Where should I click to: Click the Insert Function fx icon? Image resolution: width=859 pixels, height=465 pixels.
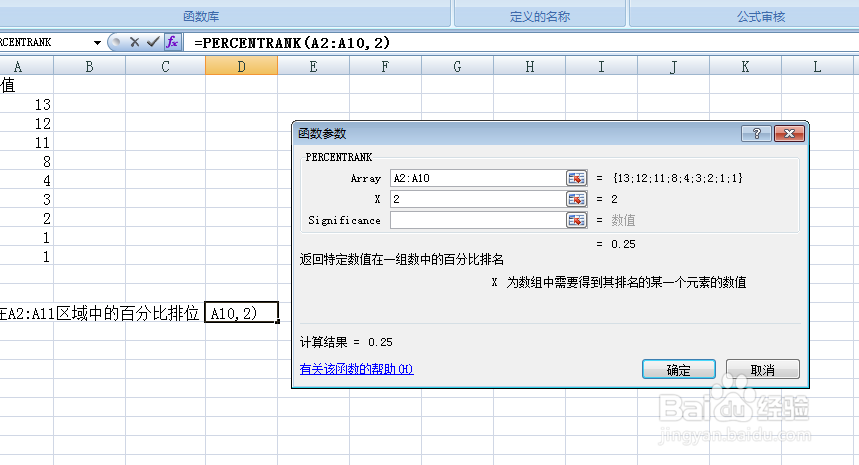172,42
